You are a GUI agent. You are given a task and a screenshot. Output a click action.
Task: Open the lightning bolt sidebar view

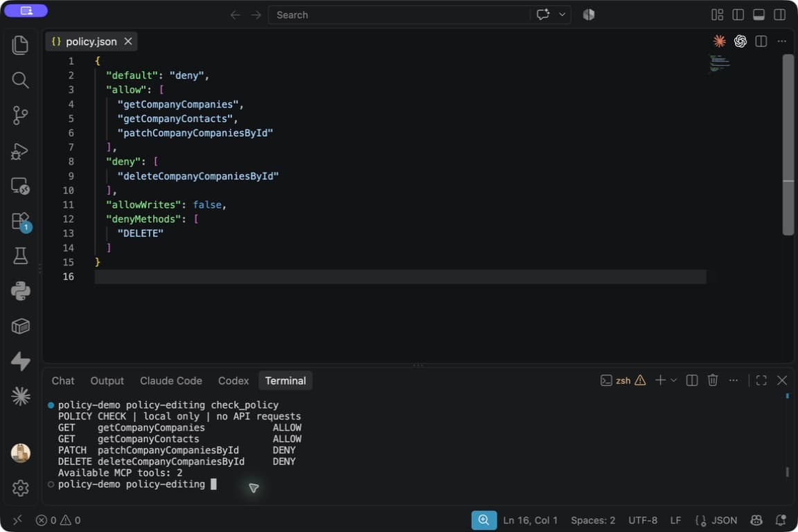pyautogui.click(x=20, y=362)
